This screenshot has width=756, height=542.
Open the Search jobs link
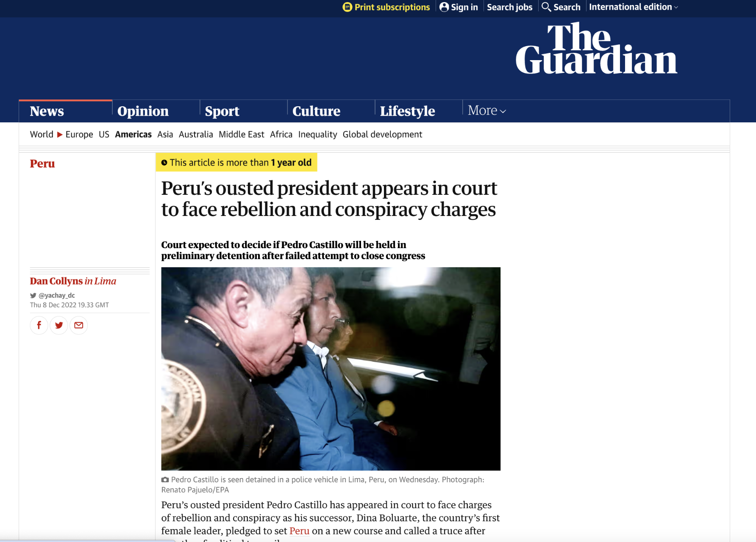[x=509, y=7]
